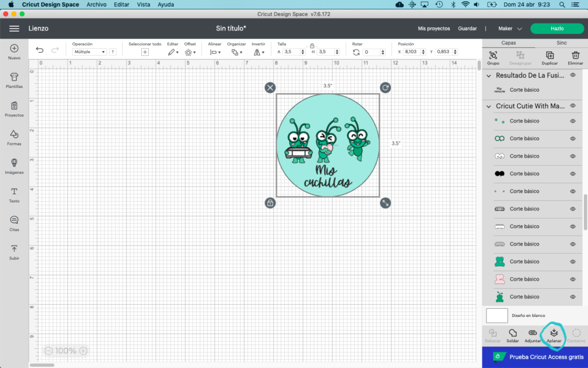The image size is (588, 368).
Task: Click the Soldar weld tool
Action: coord(513,335)
